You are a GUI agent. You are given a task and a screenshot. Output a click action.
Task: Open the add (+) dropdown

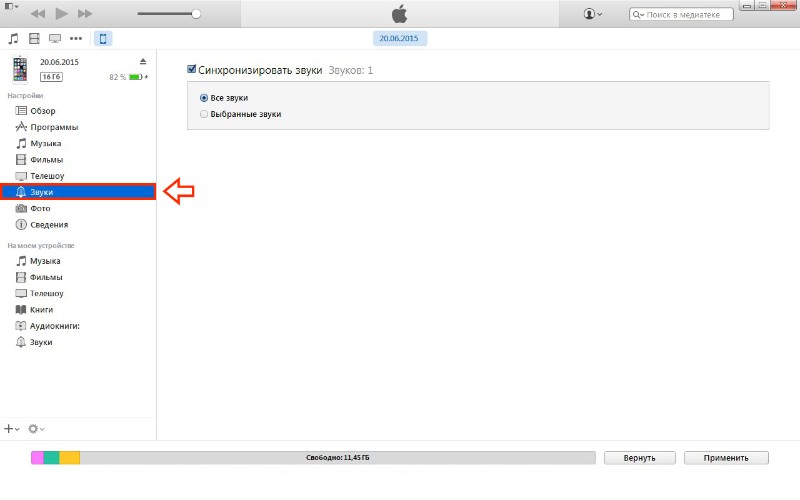tap(12, 429)
